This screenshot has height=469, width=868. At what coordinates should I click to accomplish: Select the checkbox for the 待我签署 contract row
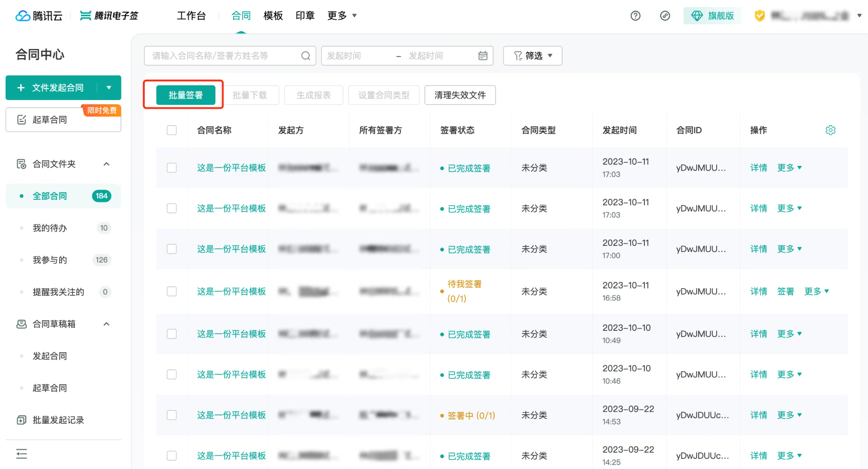tap(172, 291)
